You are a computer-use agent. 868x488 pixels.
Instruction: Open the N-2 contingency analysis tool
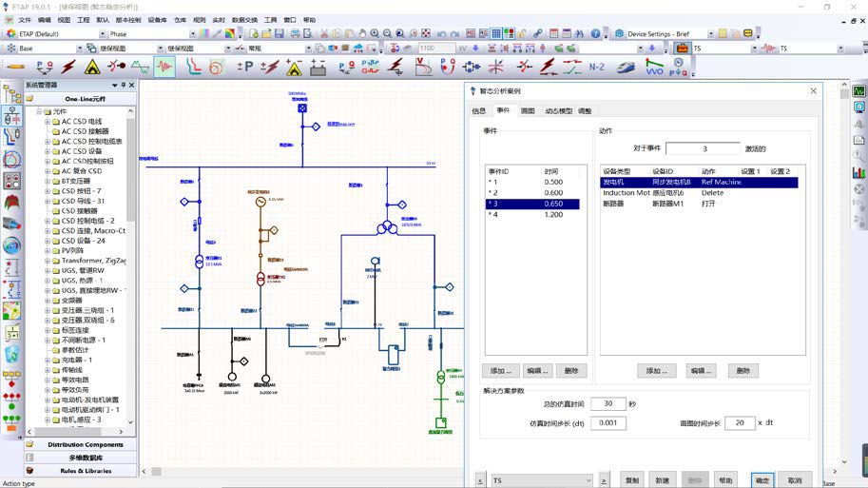[596, 67]
